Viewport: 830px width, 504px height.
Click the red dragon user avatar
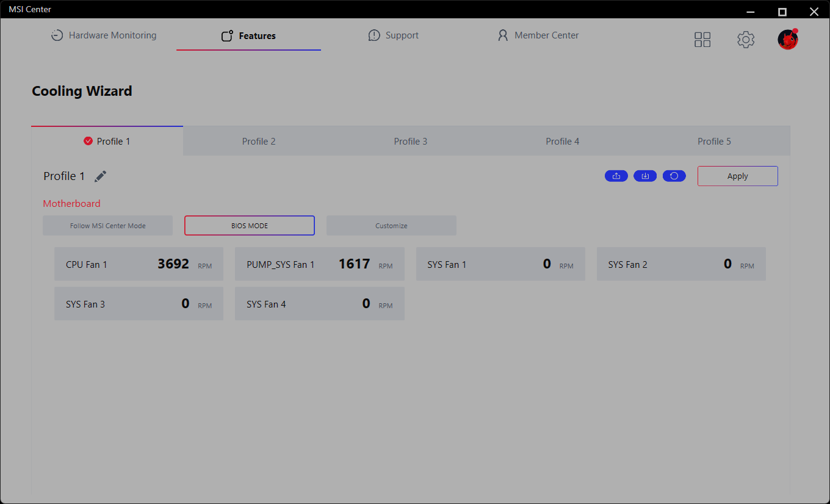[x=788, y=40]
